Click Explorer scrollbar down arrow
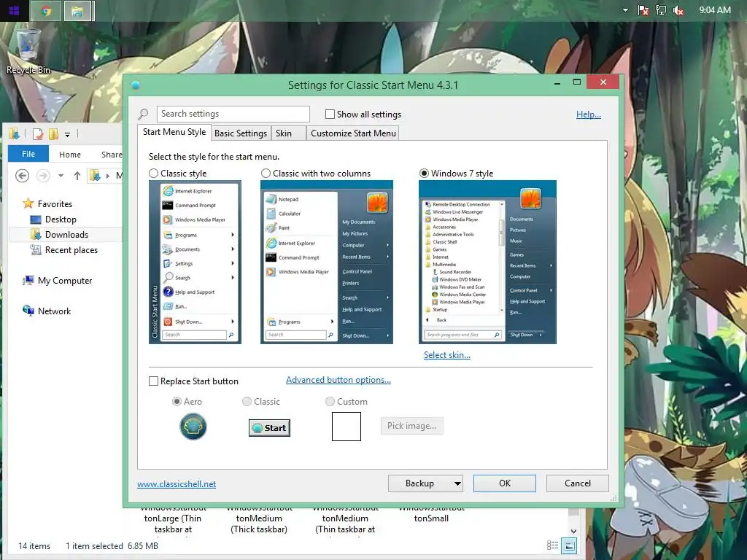 click(573, 531)
